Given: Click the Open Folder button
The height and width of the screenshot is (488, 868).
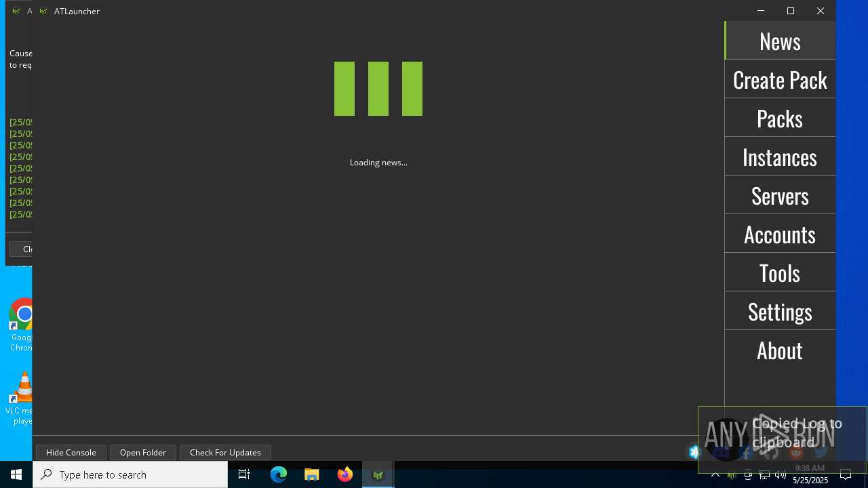Looking at the screenshot, I should coord(143,452).
